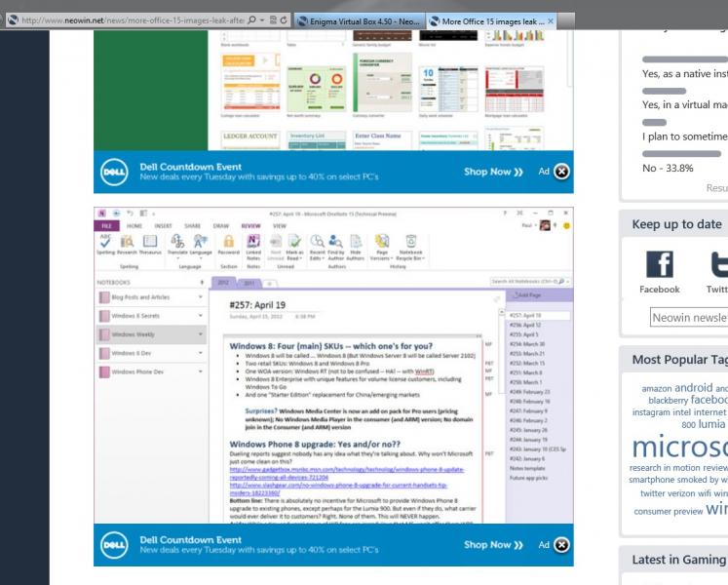Viewport: 728px width, 585px height.
Task: Click the OneNote page vertical scrollbar
Action: (x=502, y=352)
